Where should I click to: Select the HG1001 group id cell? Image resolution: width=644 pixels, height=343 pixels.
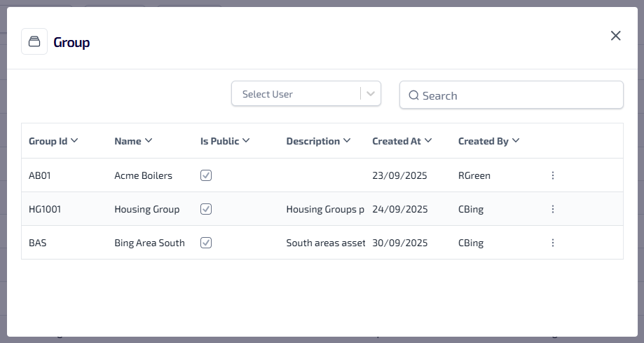(45, 209)
